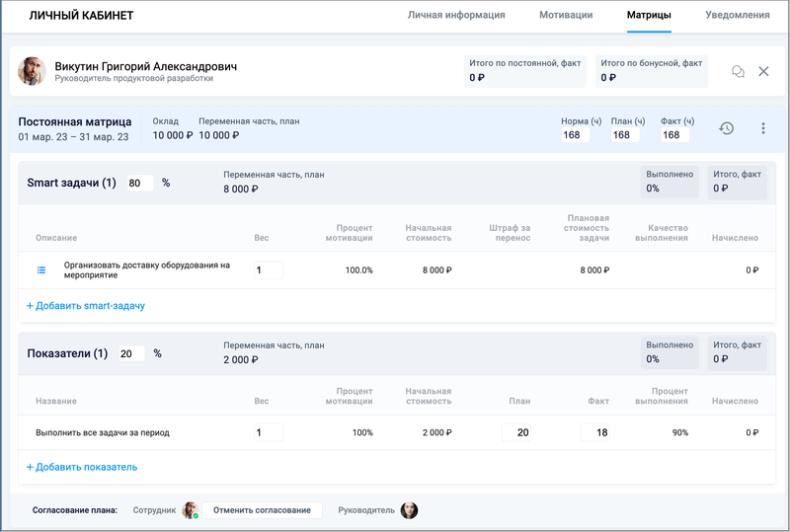Click Добавить показатель link

(82, 467)
